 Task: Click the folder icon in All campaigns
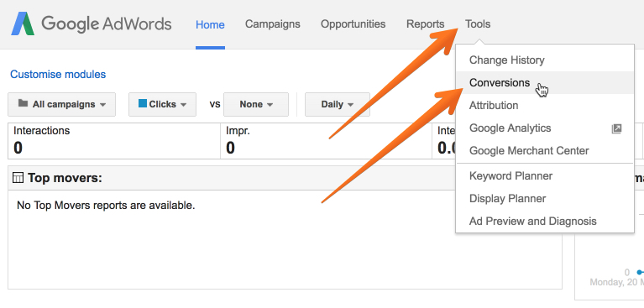(23, 103)
